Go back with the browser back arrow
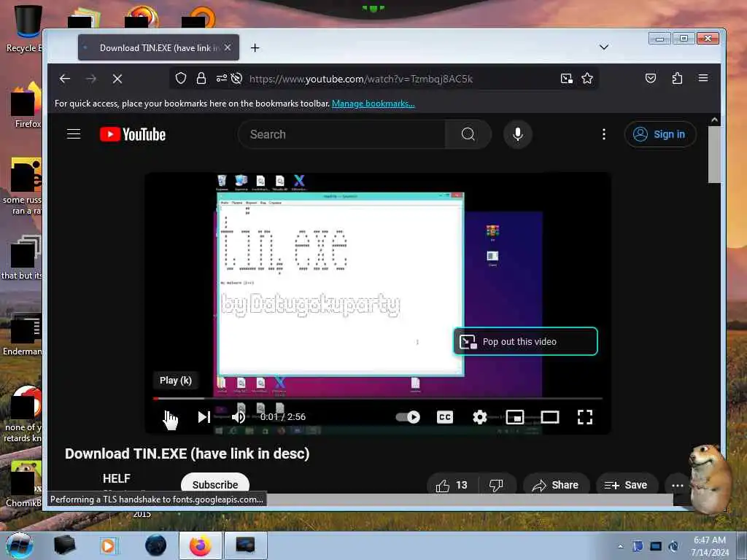Screen dimensions: 747x560 click(65, 79)
